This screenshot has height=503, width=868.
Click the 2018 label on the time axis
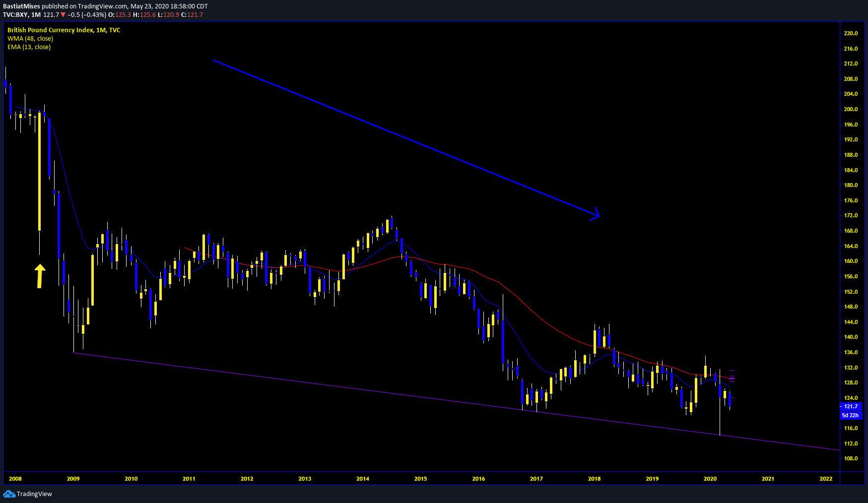tap(594, 479)
